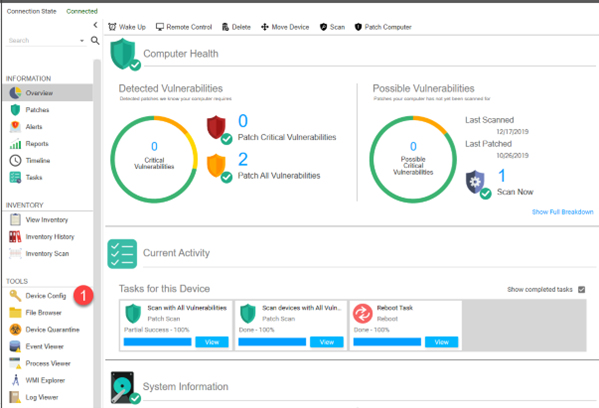Open the Timeline clock icon

pos(15,160)
